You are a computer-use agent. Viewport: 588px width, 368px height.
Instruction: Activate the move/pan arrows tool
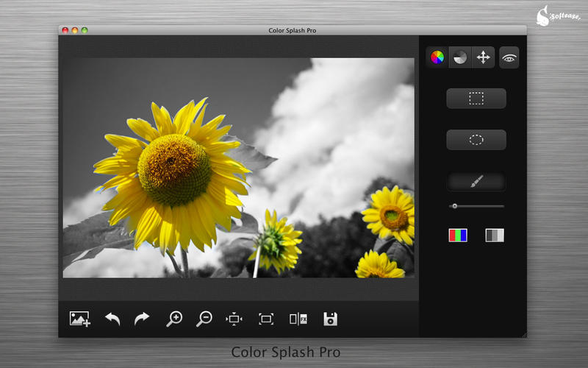pos(483,57)
